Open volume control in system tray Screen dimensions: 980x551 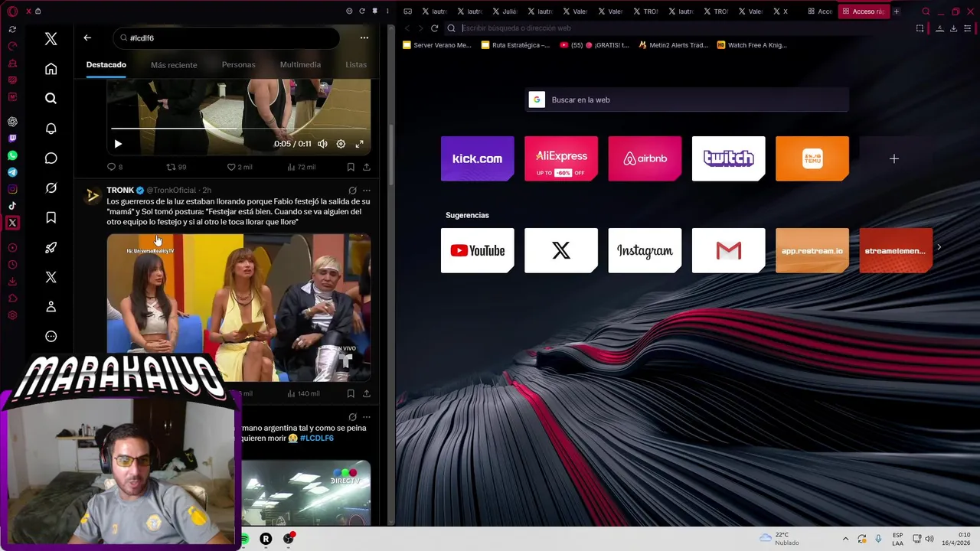930,539
